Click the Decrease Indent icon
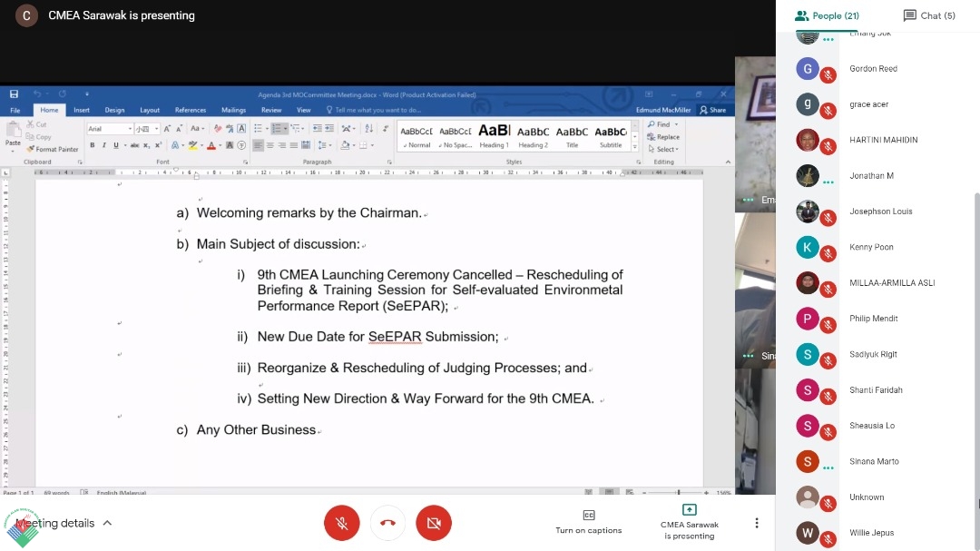980x551 pixels. [x=318, y=128]
